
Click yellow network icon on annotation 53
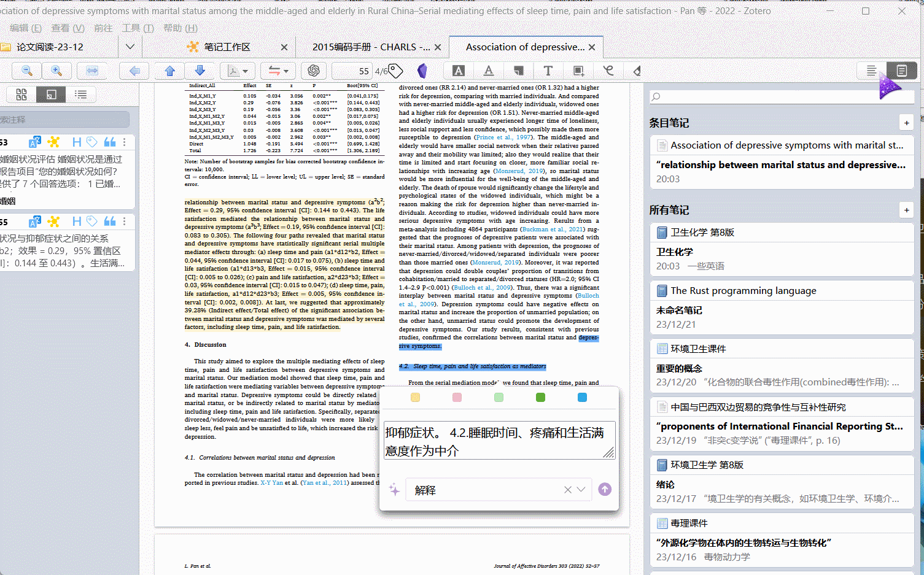pyautogui.click(x=54, y=142)
